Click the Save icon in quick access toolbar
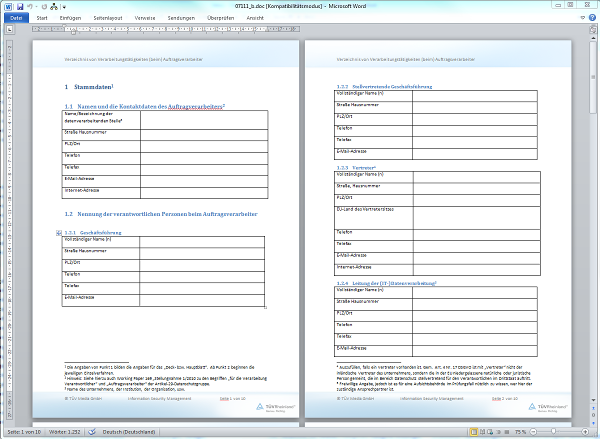Image resolution: width=600 pixels, height=439 pixels. [19, 6]
